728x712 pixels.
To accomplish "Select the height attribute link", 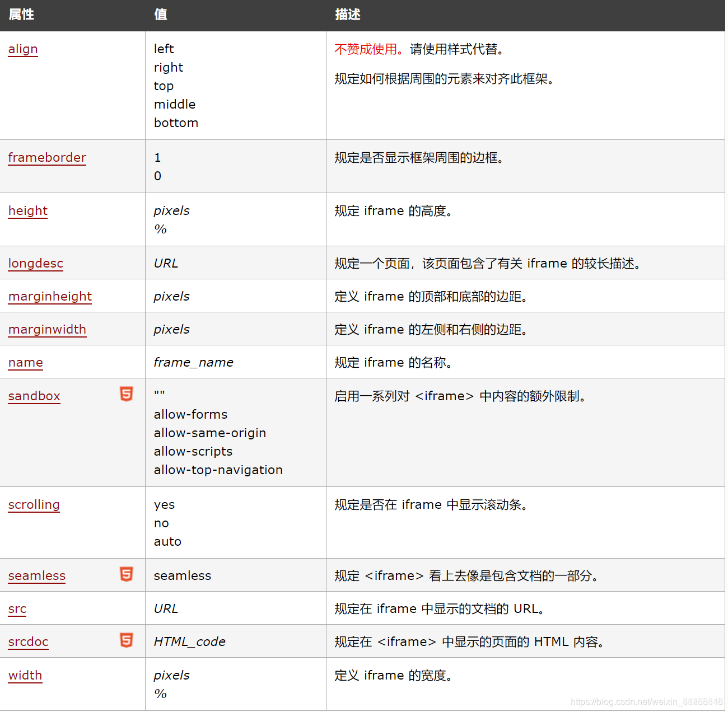I will coord(27,211).
